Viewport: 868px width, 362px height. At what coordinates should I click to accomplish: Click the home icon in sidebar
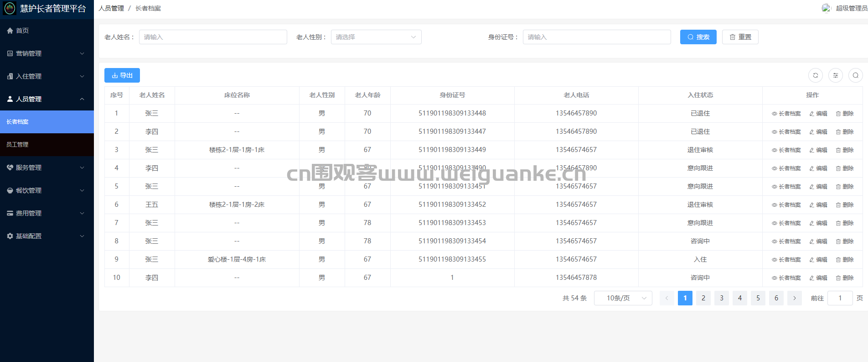click(10, 31)
